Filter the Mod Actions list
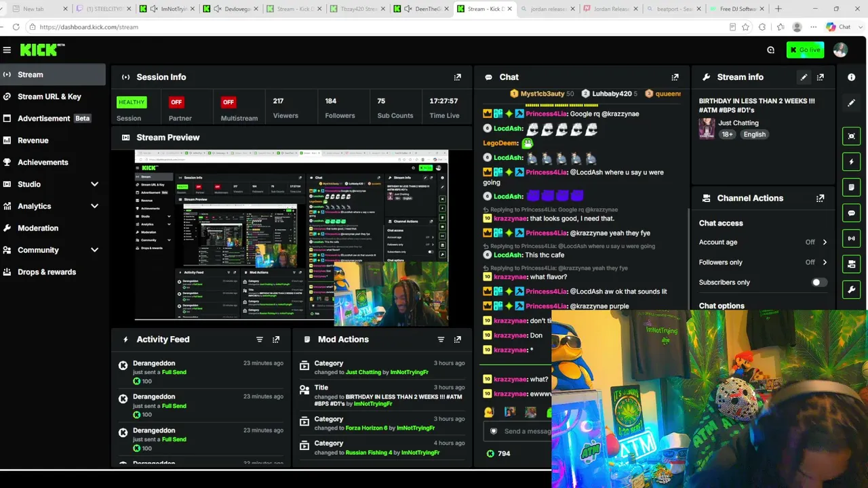The height and width of the screenshot is (488, 868). tap(441, 340)
